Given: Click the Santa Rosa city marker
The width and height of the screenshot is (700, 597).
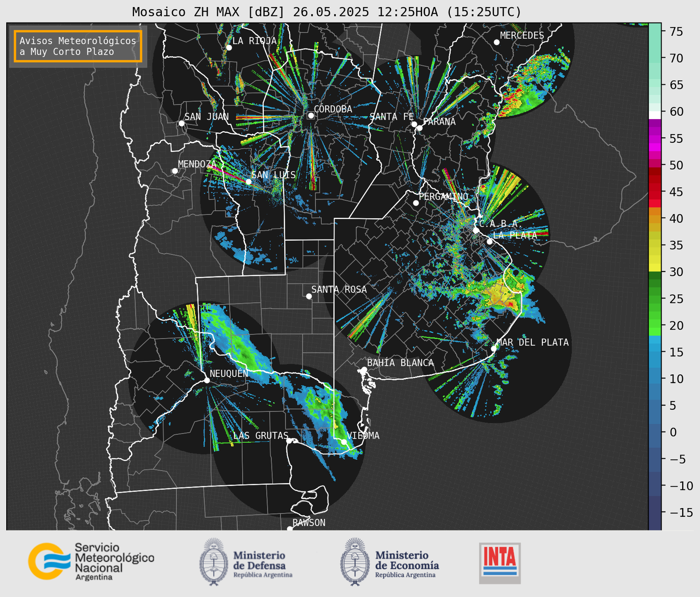Looking at the screenshot, I should (309, 296).
